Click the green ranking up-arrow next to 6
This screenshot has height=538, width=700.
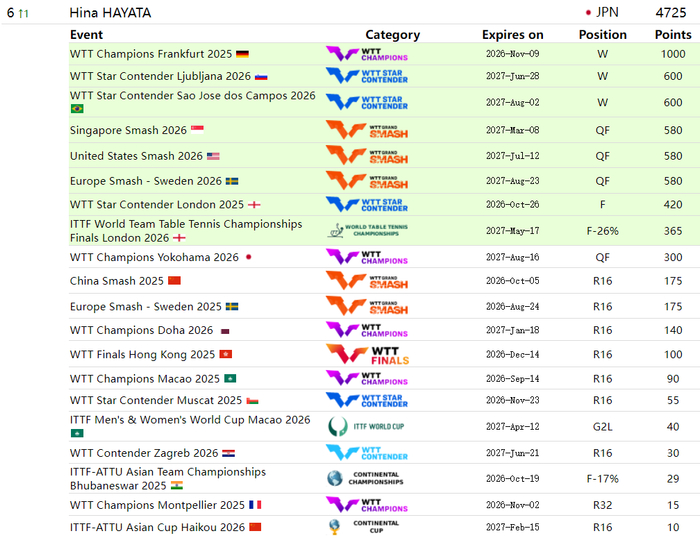click(24, 13)
